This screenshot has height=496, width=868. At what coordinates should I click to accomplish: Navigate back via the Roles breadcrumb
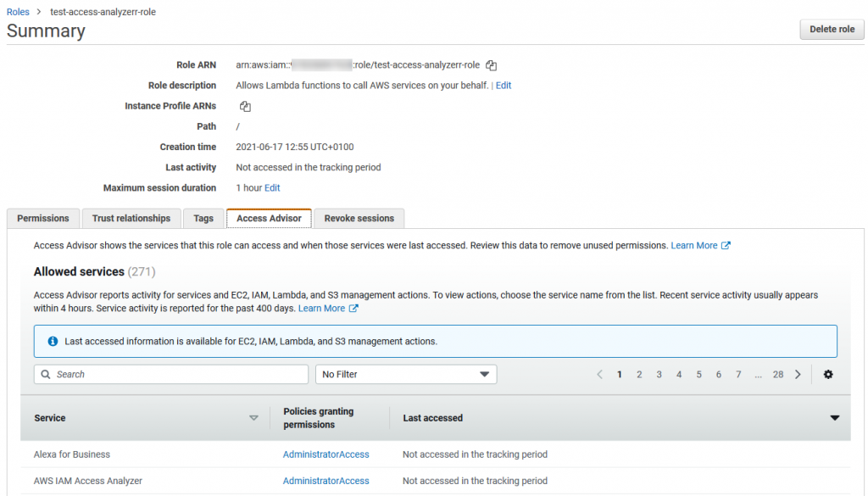tap(19, 12)
